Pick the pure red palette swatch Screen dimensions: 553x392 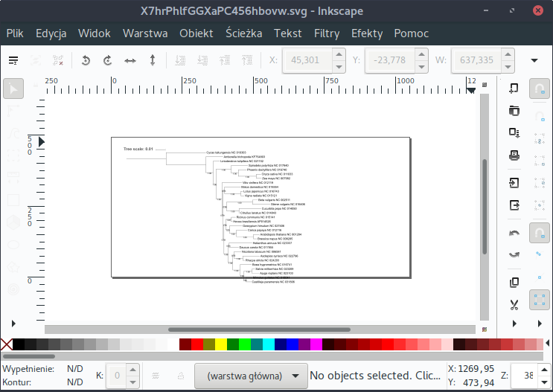tap(197, 344)
